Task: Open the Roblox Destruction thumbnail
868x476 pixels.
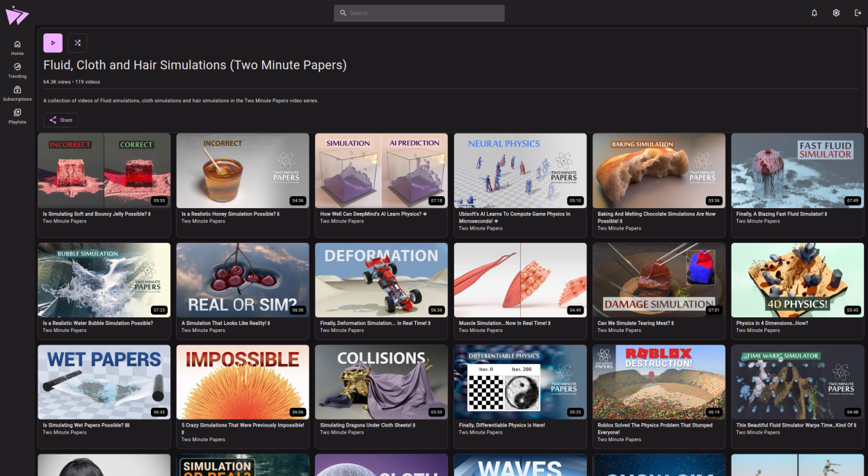Action: (659, 382)
